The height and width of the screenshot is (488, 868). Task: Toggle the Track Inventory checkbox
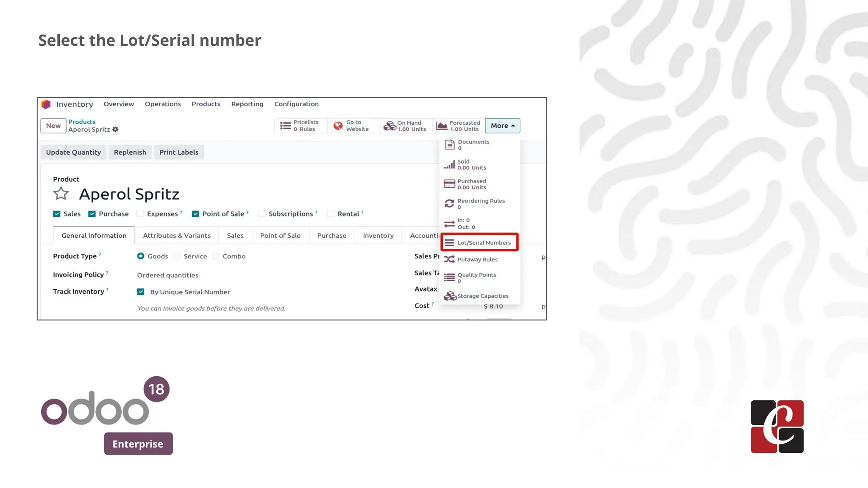pyautogui.click(x=141, y=292)
